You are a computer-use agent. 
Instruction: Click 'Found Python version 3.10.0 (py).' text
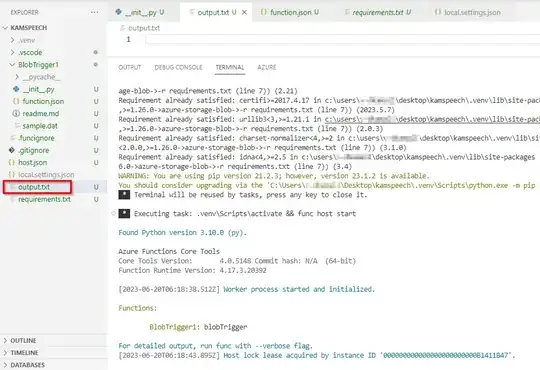point(183,233)
